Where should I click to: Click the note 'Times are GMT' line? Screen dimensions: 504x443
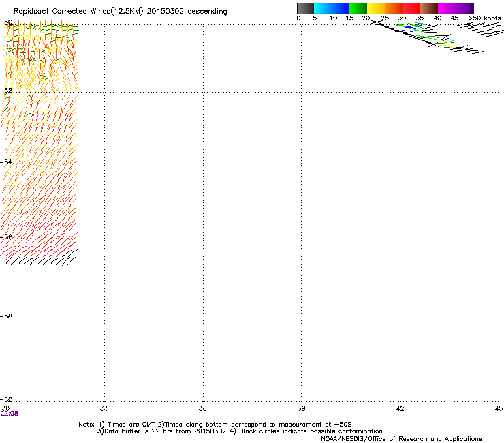215,425
